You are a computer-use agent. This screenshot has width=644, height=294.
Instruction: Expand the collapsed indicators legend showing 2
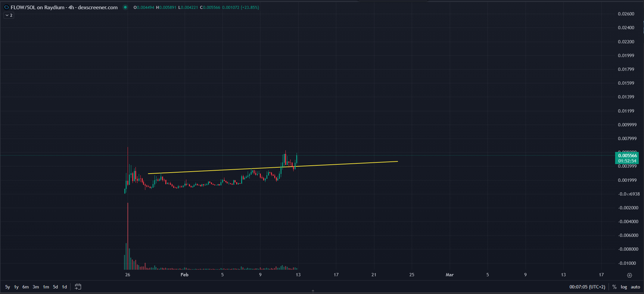9,16
